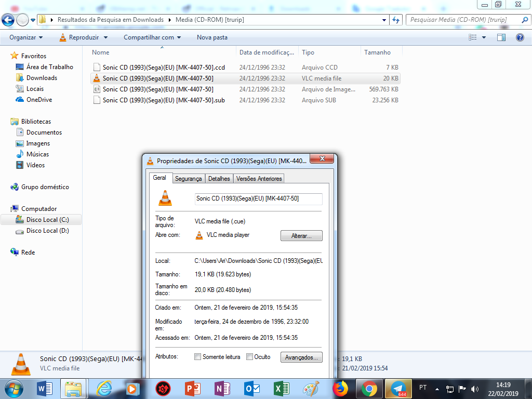Image resolution: width=532 pixels, height=399 pixels.
Task: Open Disco Local (C:) in the sidebar
Action: 47,220
